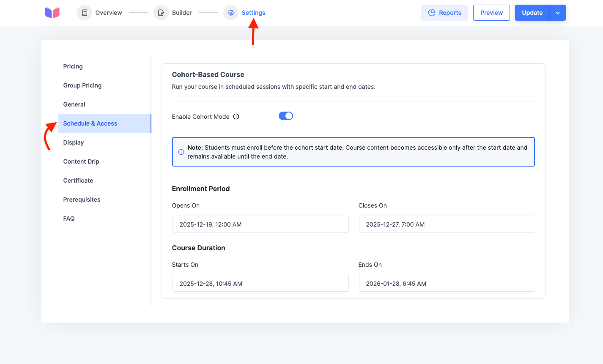Open the Content Drip settings section

pyautogui.click(x=104, y=161)
